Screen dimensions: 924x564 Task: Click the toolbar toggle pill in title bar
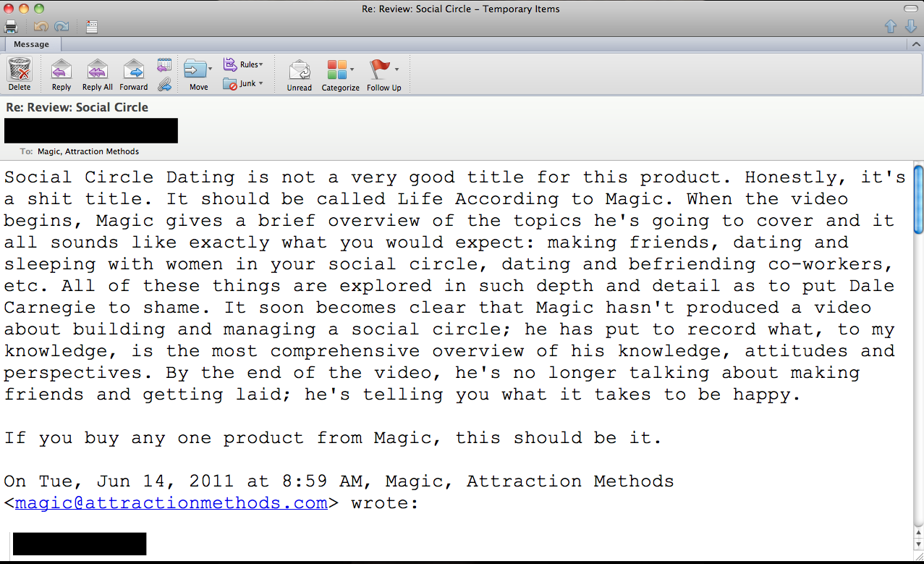coord(911,9)
